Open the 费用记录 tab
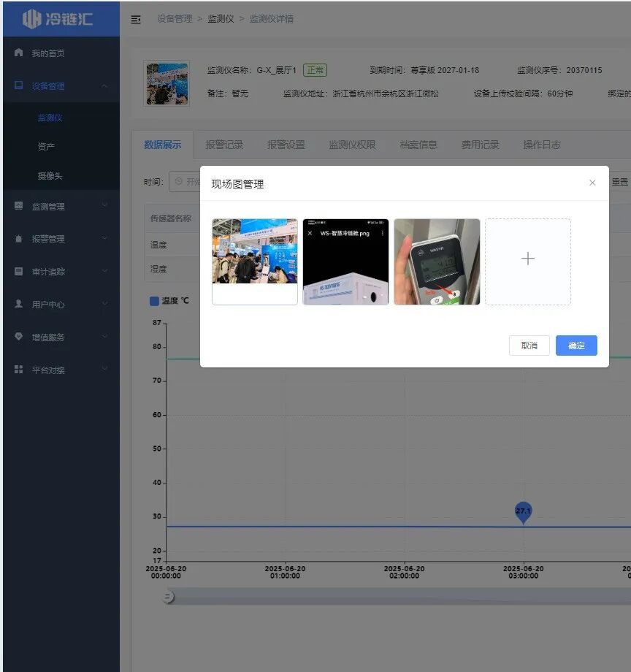Image resolution: width=631 pixels, height=672 pixels. [480, 144]
